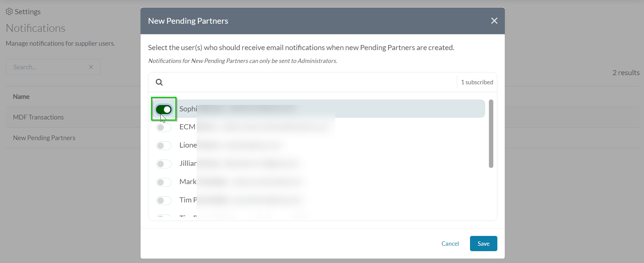Image resolution: width=644 pixels, height=263 pixels.
Task: Click the Cancel link
Action: click(x=450, y=243)
